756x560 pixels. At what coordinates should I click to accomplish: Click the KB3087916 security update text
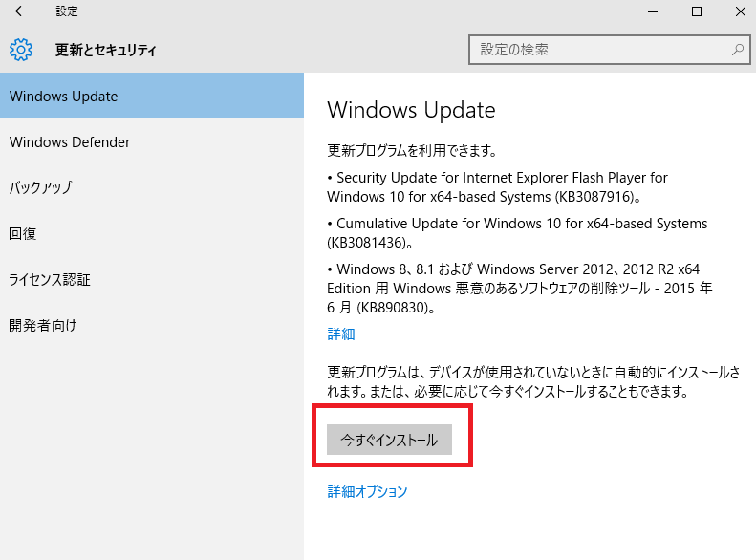(498, 187)
